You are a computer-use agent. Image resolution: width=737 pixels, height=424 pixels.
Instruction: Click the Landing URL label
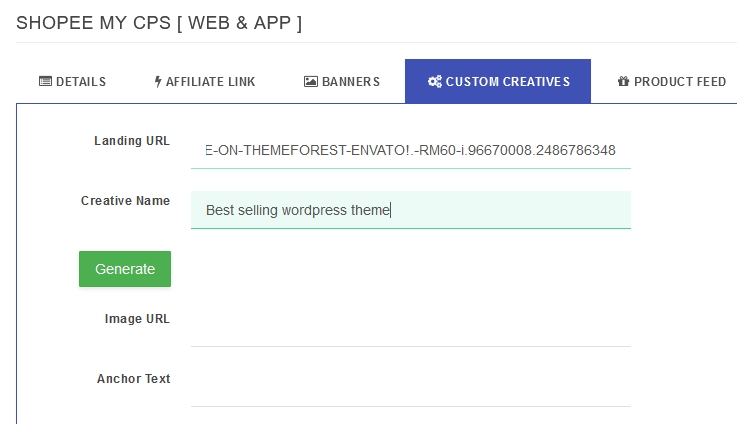132,141
